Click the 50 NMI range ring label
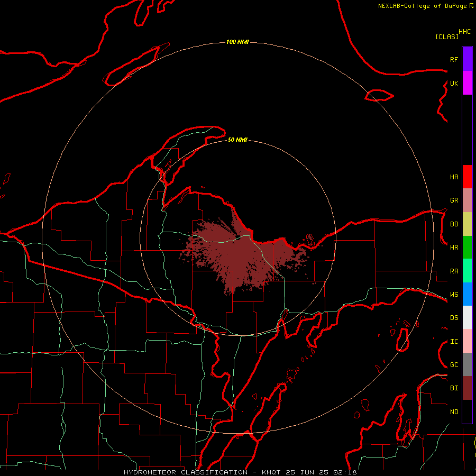The width and height of the screenshot is (476, 476). coord(237,140)
